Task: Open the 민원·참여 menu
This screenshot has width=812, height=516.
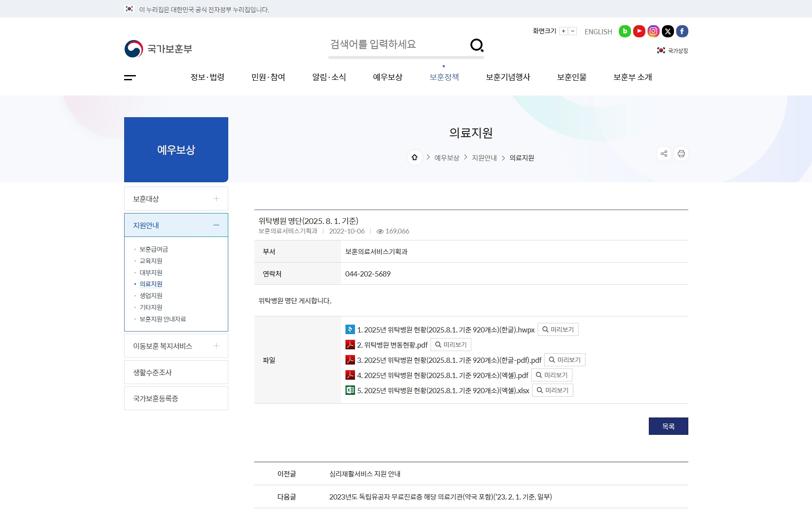Action: 268,77
